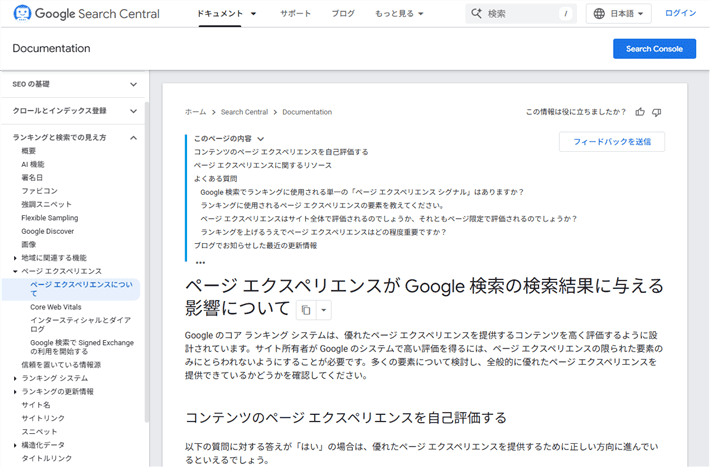Jump to 単一の「ページ エクスペリエンス シグナル」question

[362, 193]
